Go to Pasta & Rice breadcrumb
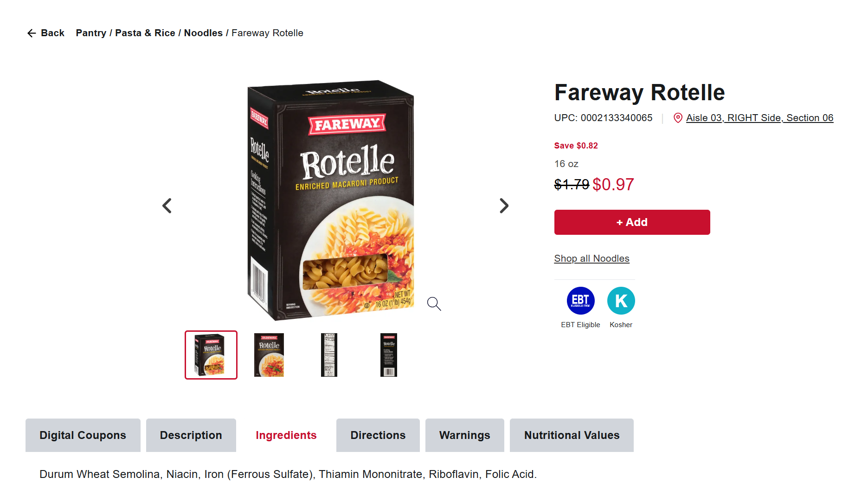This screenshot has height=503, width=868. (145, 33)
